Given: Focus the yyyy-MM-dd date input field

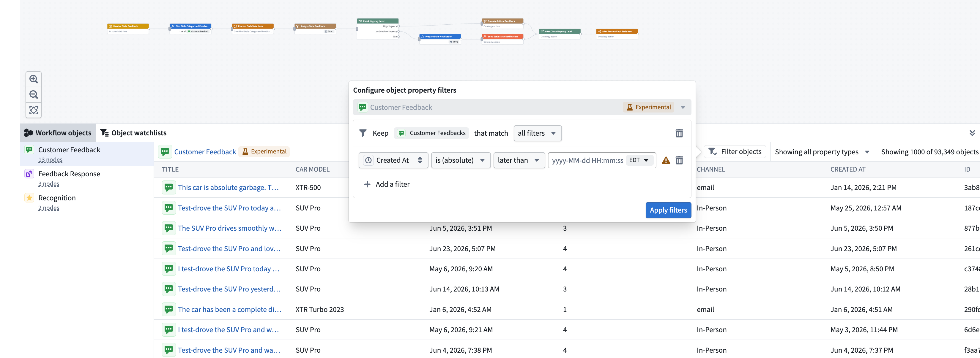Looking at the screenshot, I should (x=587, y=160).
